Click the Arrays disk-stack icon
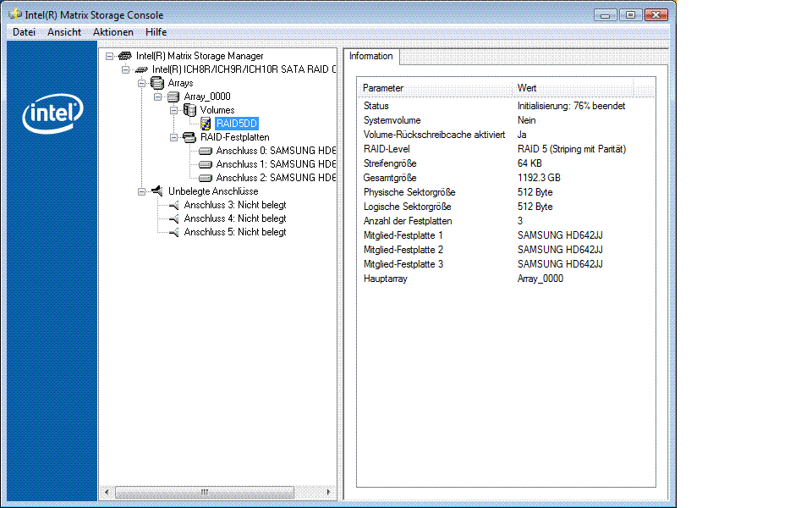The image size is (812, 508). (x=157, y=83)
